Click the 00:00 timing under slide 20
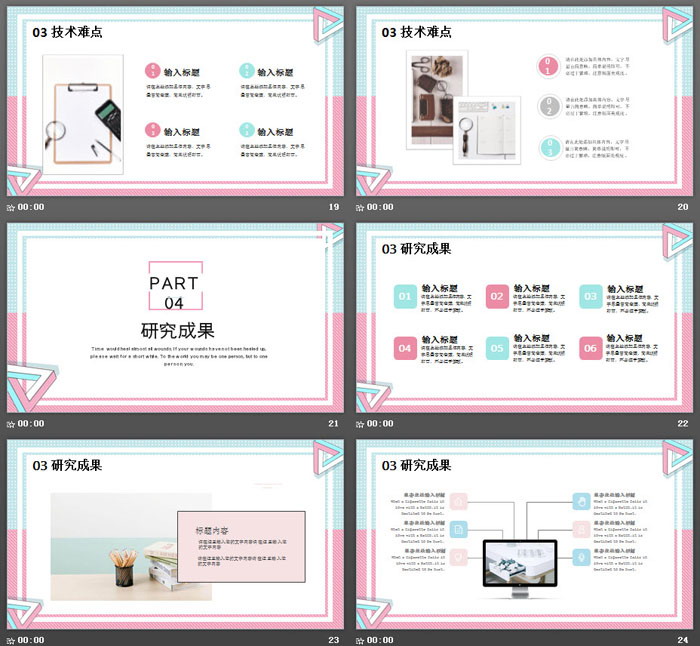Image resolution: width=700 pixels, height=646 pixels. [380, 207]
